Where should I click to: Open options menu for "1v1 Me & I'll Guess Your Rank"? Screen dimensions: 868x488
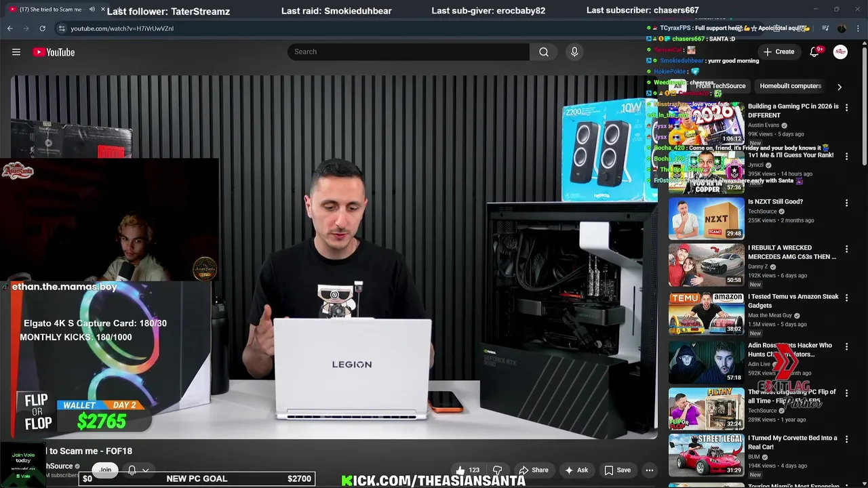click(x=846, y=156)
